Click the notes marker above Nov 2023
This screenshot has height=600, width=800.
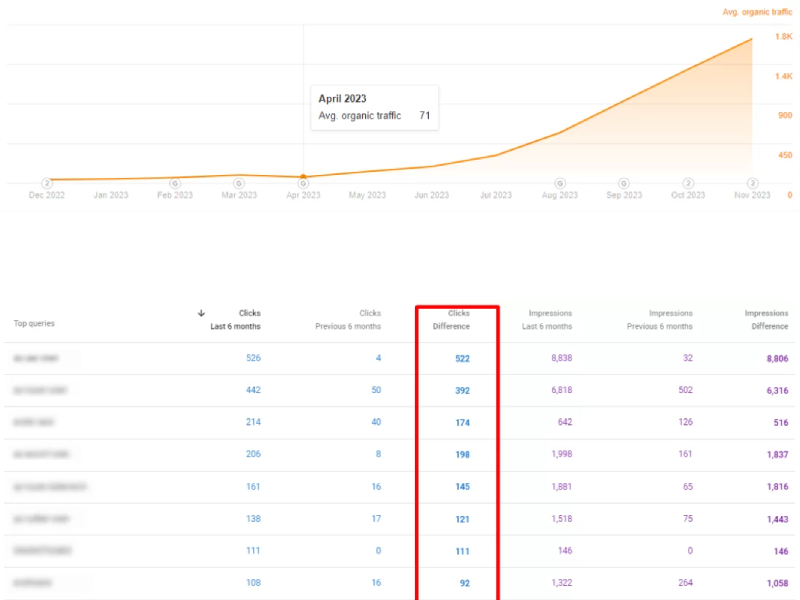[752, 183]
